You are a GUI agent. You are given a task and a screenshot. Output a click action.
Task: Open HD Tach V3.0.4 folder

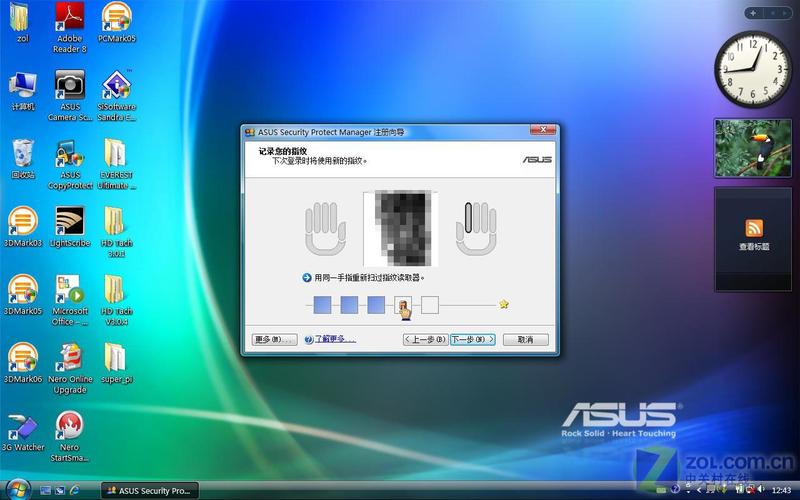coord(116,300)
